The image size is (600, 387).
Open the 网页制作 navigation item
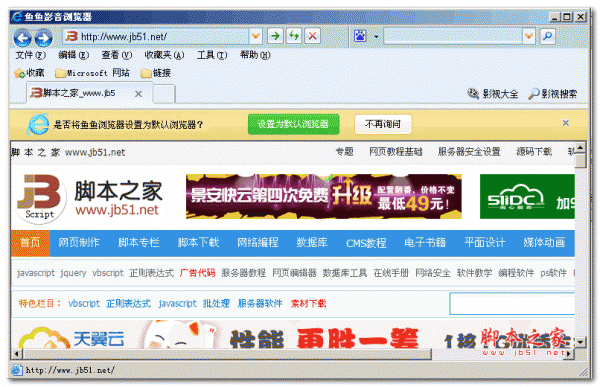coord(79,243)
